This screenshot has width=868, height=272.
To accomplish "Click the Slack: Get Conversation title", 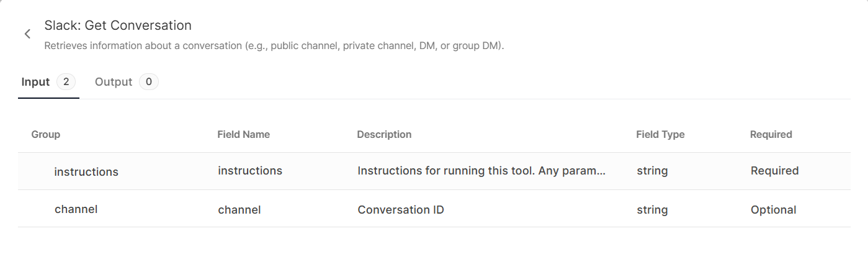I will tap(118, 25).
